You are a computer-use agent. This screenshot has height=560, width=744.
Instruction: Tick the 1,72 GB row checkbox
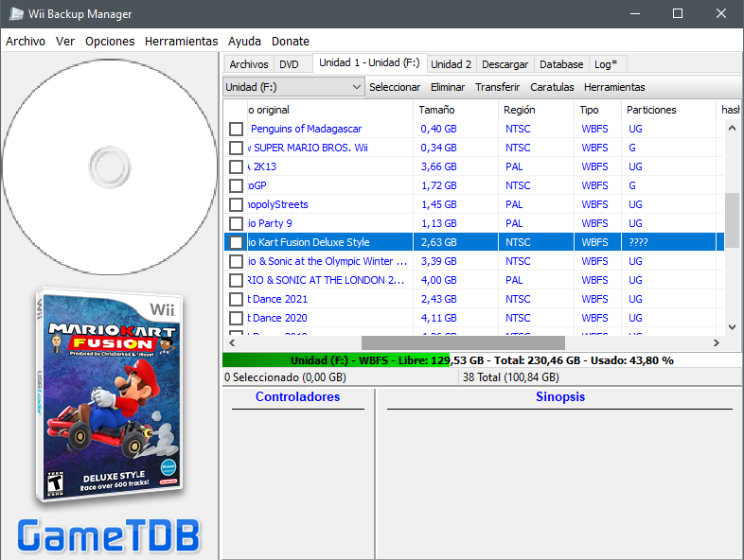point(236,185)
